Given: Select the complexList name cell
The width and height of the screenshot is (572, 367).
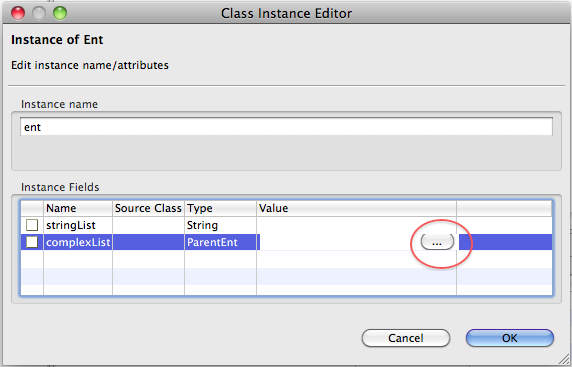Looking at the screenshot, I should coord(78,242).
